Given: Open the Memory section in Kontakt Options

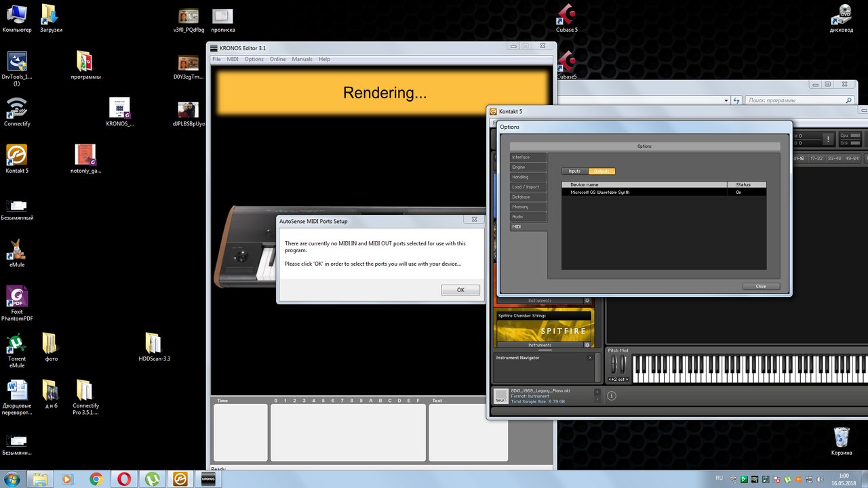Looking at the screenshot, I should click(528, 207).
